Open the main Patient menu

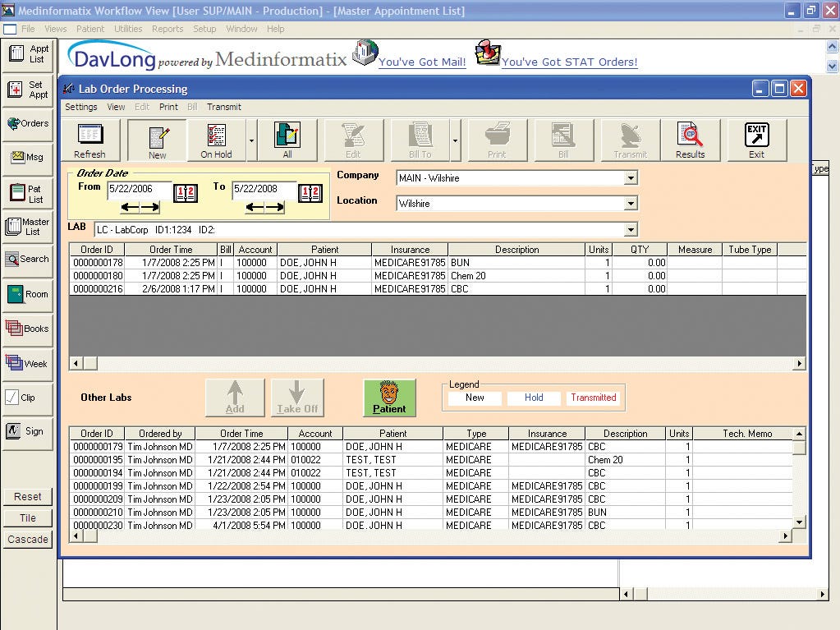pyautogui.click(x=90, y=29)
